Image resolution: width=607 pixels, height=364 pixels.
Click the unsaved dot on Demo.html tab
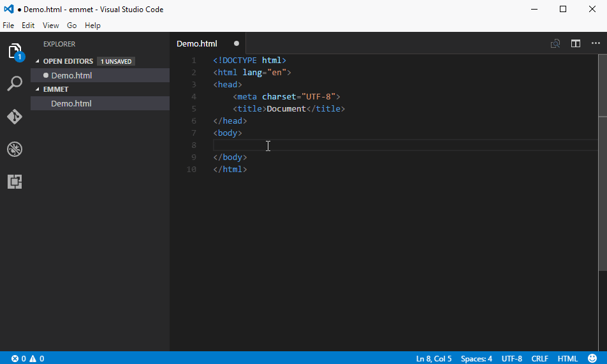(237, 43)
